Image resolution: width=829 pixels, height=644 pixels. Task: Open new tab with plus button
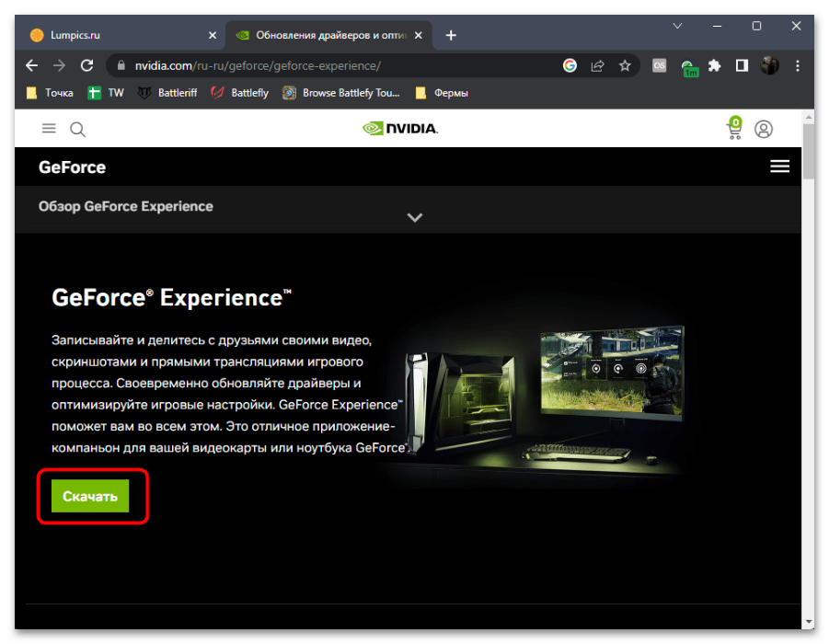451,36
